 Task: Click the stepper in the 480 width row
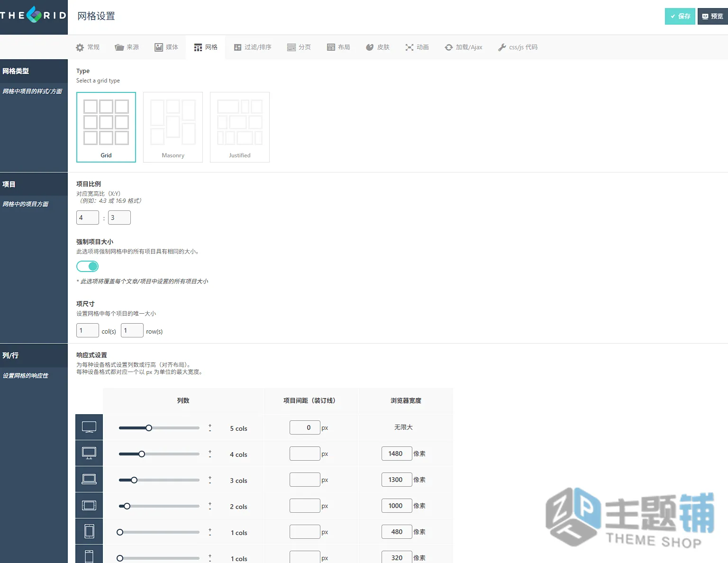[x=210, y=532]
